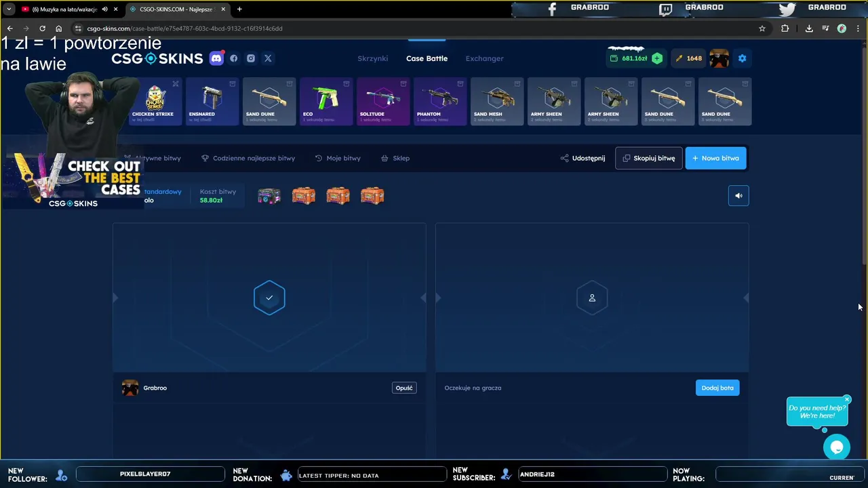Click the first purple case in battle list
This screenshot has height=488, width=868.
coord(269,196)
